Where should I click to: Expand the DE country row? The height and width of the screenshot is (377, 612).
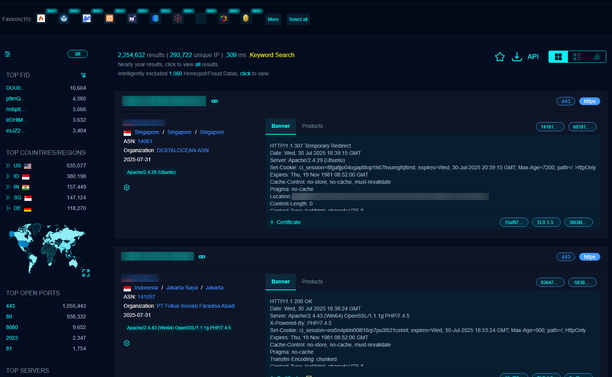pos(8,208)
